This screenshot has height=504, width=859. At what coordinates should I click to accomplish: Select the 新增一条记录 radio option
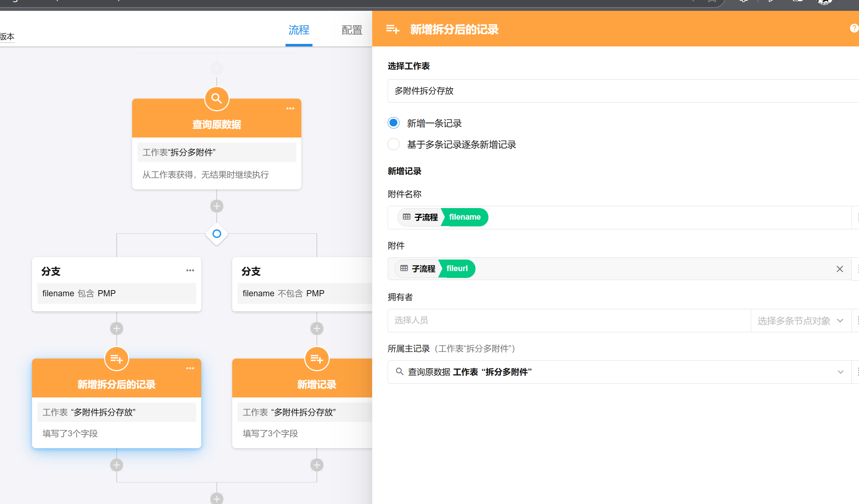393,123
